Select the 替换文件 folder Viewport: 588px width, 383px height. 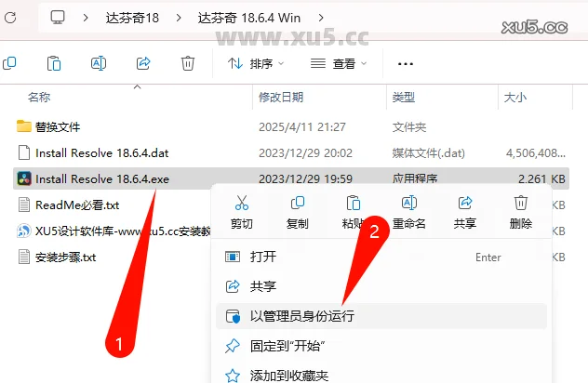58,127
